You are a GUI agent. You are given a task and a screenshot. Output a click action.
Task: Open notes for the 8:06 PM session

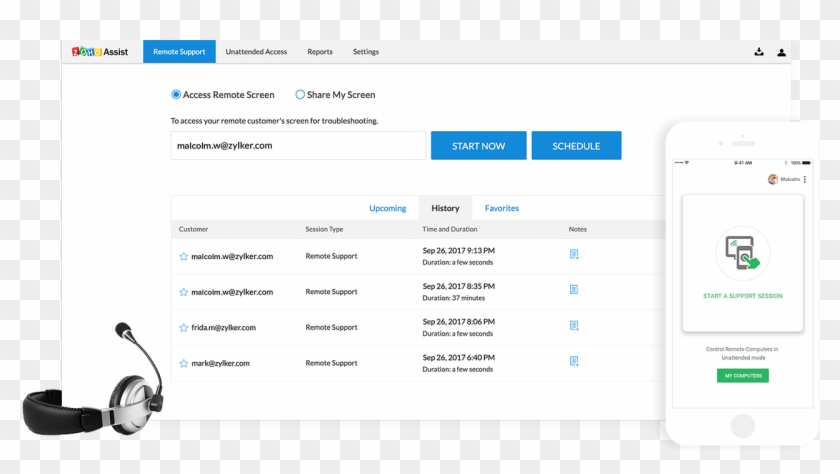(x=574, y=325)
